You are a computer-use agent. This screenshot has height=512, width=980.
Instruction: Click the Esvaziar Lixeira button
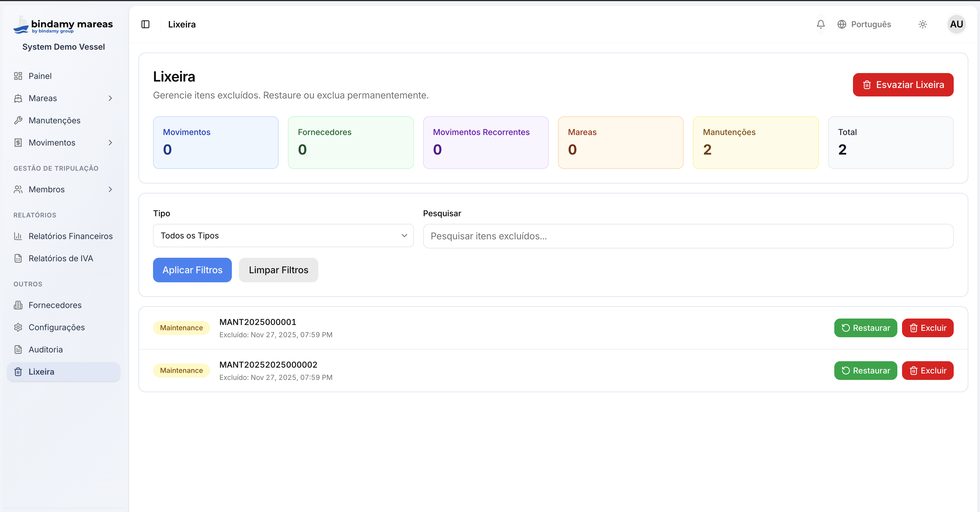coord(903,85)
